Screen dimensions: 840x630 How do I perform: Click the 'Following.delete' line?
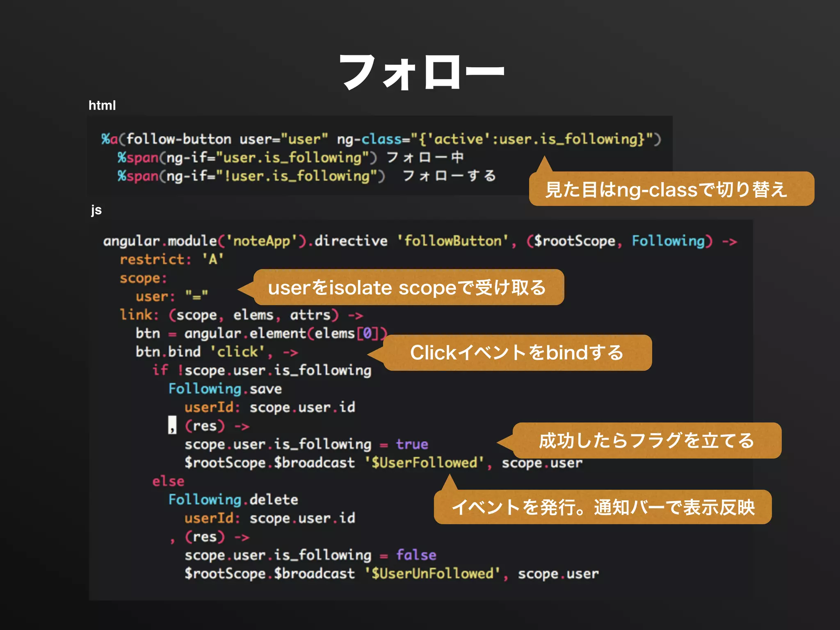pos(233,500)
